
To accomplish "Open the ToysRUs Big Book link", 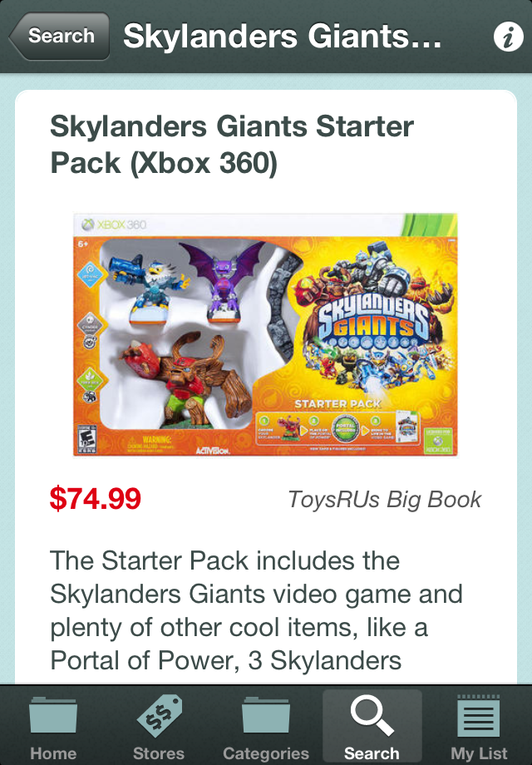I will (x=384, y=500).
